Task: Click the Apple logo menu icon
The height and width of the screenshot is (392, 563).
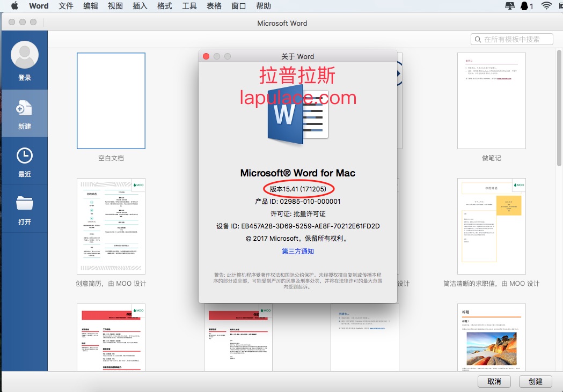Action: pos(14,6)
